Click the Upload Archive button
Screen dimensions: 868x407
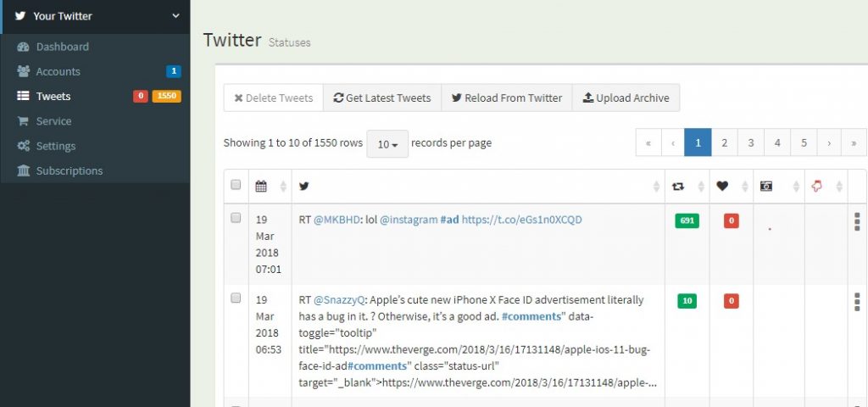(626, 98)
